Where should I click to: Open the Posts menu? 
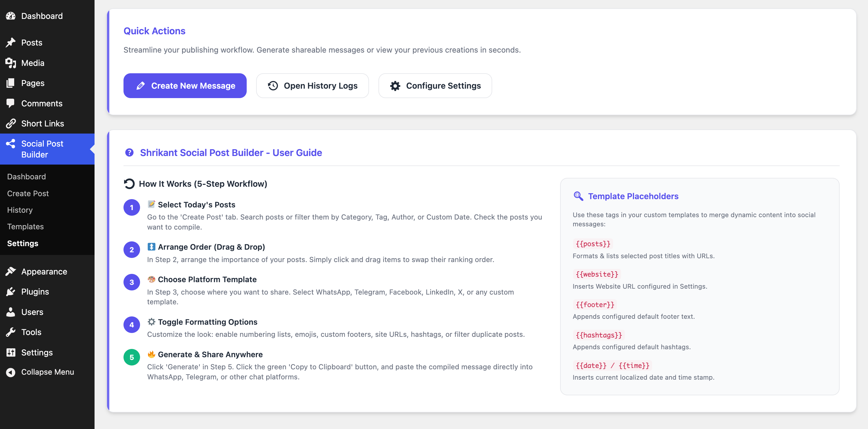(47, 43)
